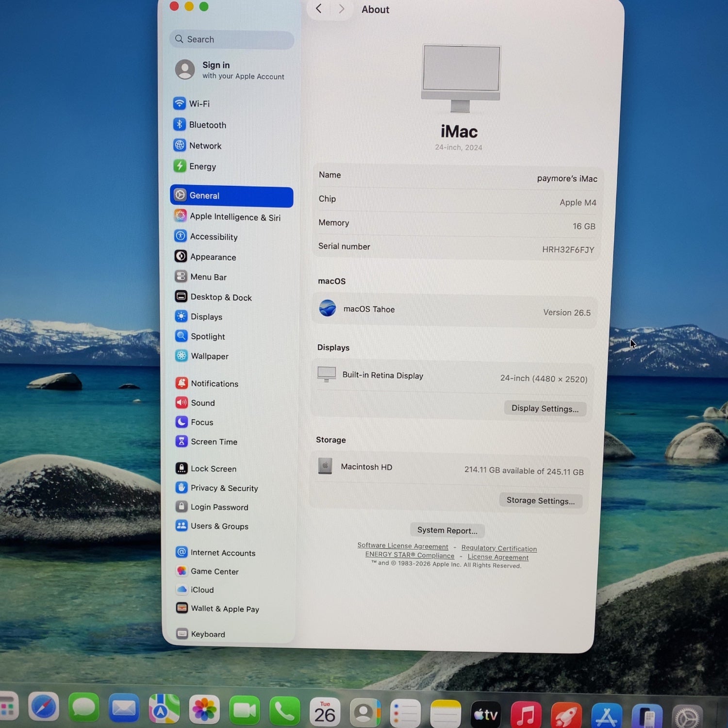Click the Storage Settings... button

(541, 500)
